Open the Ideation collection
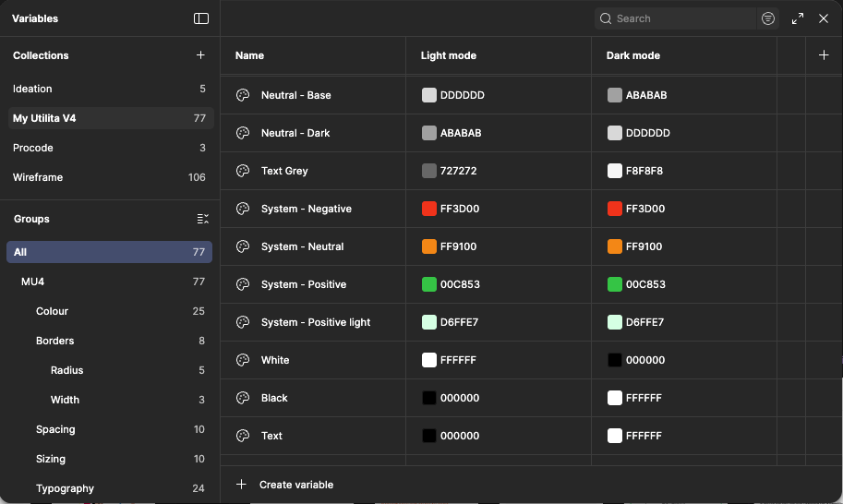Image resolution: width=843 pixels, height=504 pixels. pyautogui.click(x=110, y=89)
